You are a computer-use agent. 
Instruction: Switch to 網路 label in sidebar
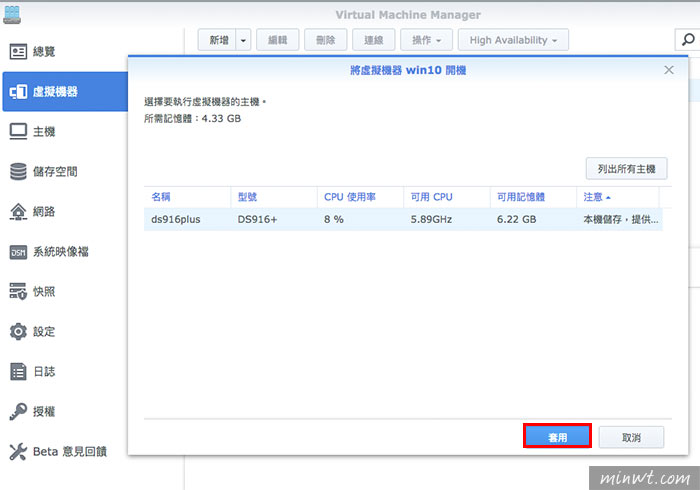[x=44, y=212]
